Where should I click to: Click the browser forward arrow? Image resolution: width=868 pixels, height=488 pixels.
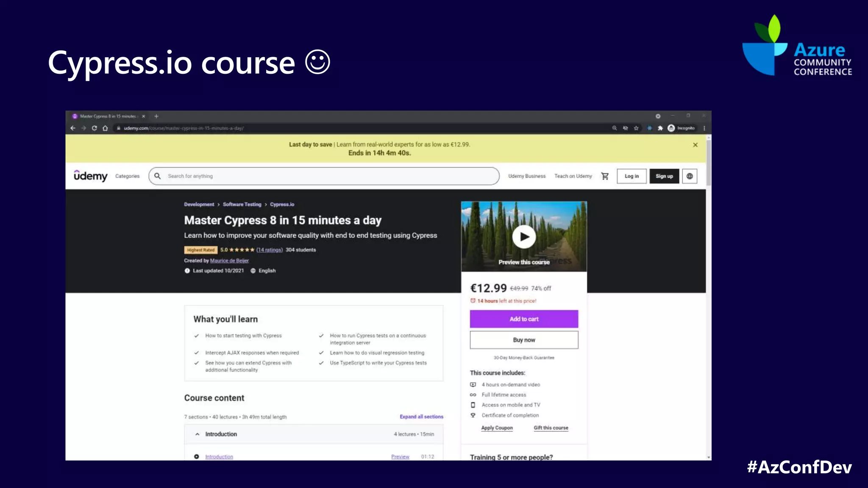83,128
